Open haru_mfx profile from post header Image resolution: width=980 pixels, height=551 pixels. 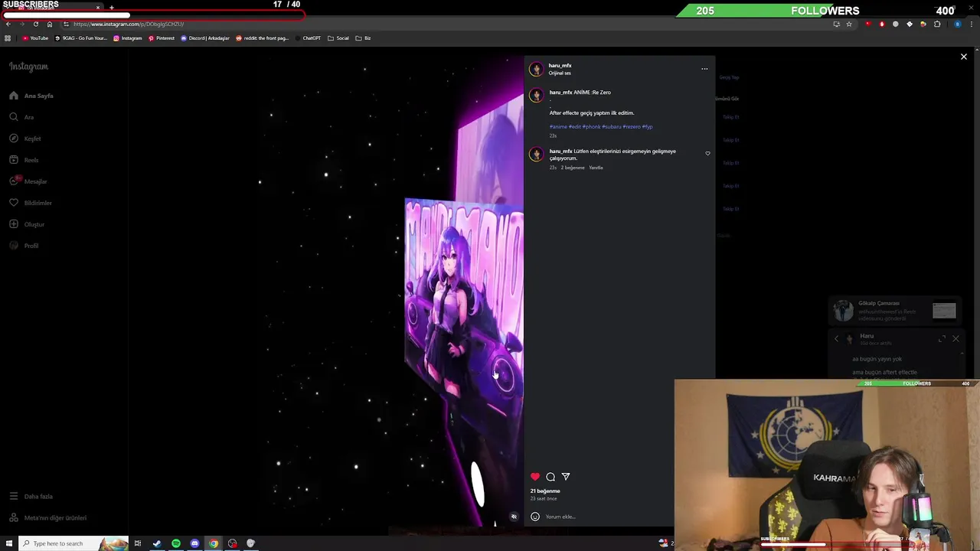(x=560, y=66)
